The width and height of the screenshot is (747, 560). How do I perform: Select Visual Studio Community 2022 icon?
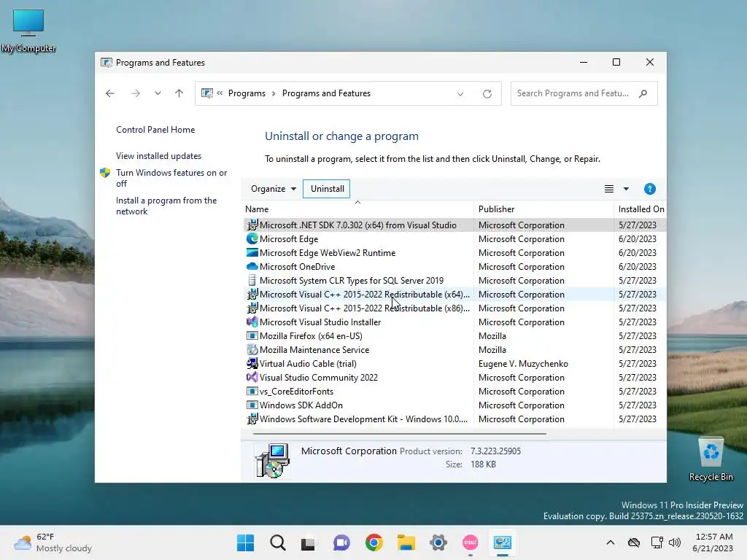[x=252, y=377]
